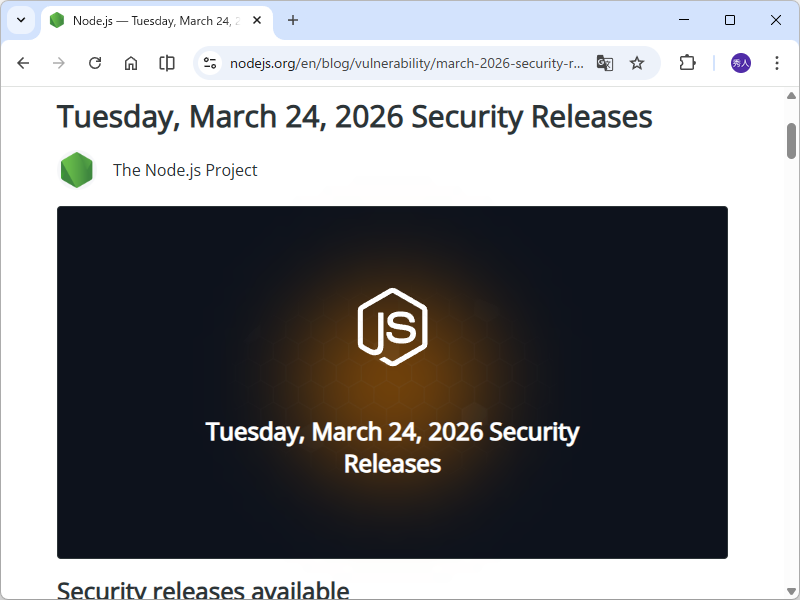Click the Node.js hexagon logo in the banner
Viewport: 800px width, 600px height.
click(x=391, y=328)
